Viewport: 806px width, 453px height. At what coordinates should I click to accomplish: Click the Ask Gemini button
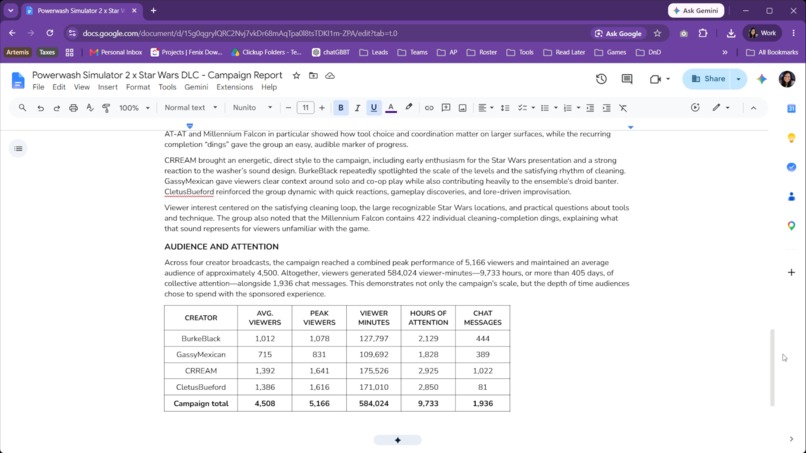pyautogui.click(x=696, y=10)
